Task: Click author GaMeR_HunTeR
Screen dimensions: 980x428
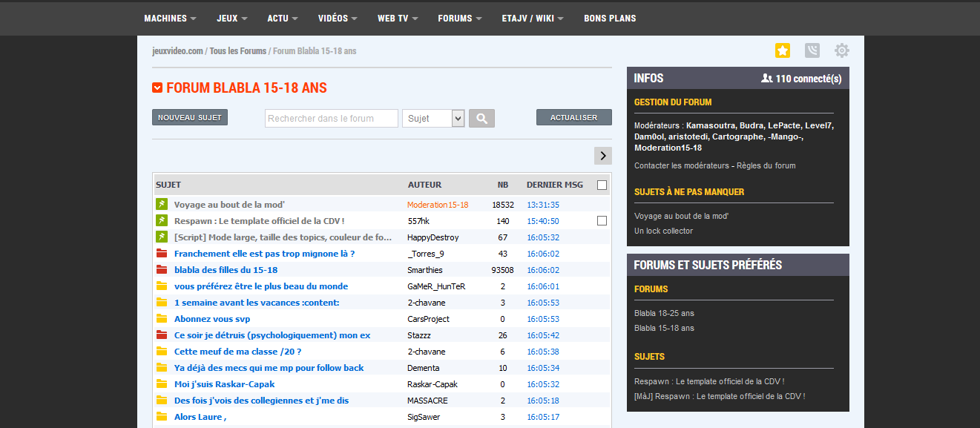Action: pos(436,286)
